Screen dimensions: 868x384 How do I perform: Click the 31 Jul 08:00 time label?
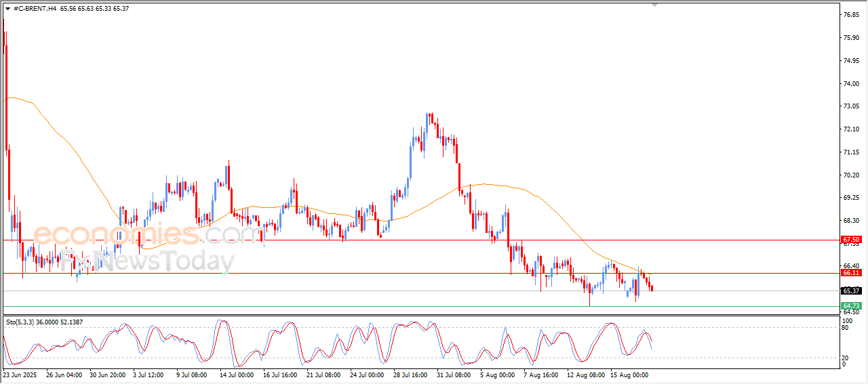tap(455, 374)
